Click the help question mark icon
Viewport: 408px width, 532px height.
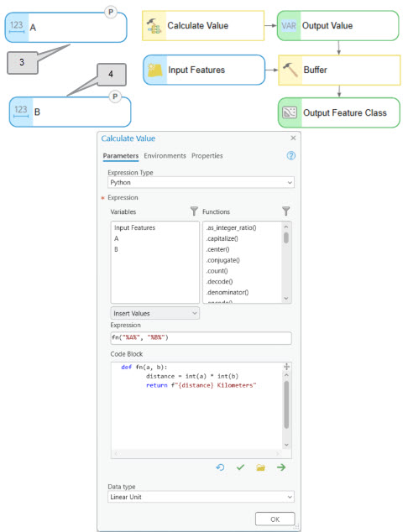291,156
